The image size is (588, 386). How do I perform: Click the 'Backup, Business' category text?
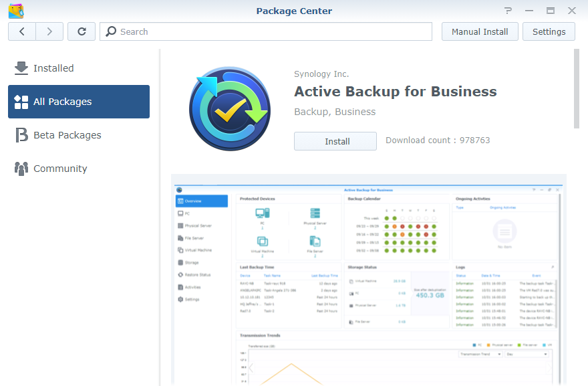[x=335, y=112]
